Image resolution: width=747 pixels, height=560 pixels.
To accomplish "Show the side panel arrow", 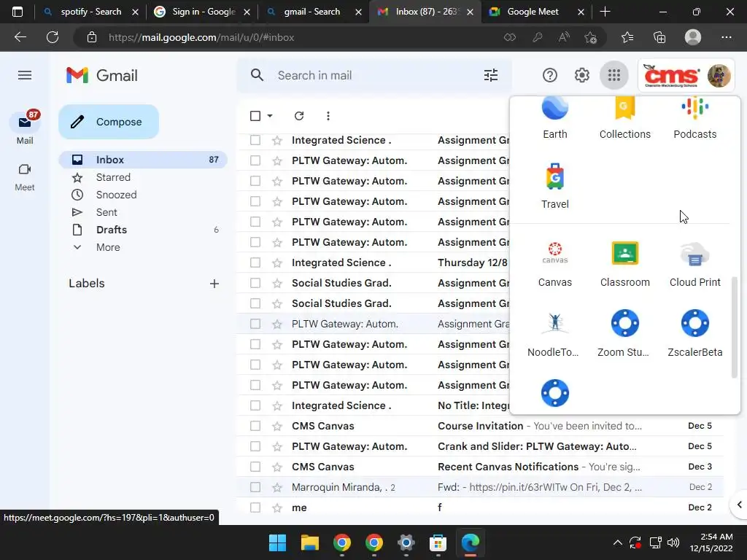I will (x=739, y=505).
